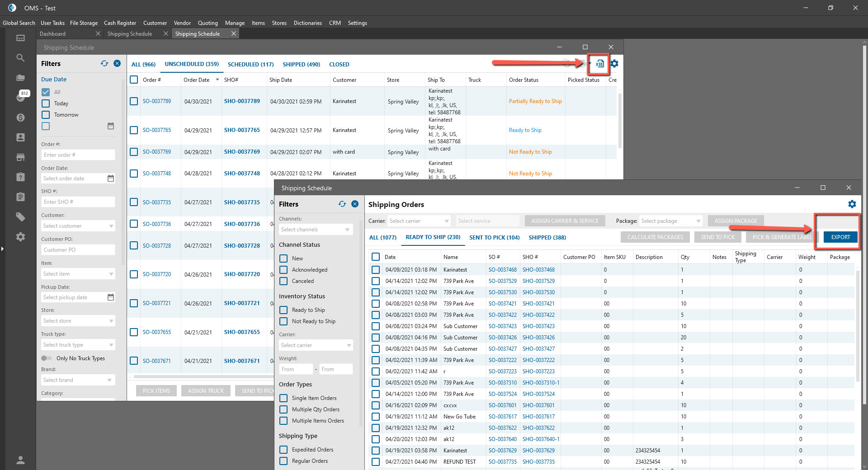Open the Dictionaries menu
This screenshot has width=868, height=470.
coord(307,23)
